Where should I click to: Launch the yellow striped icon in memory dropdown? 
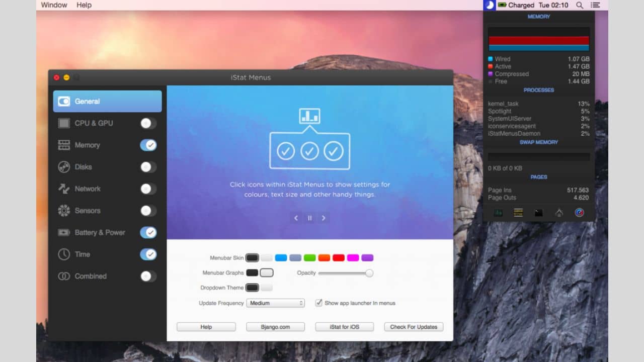tap(518, 213)
